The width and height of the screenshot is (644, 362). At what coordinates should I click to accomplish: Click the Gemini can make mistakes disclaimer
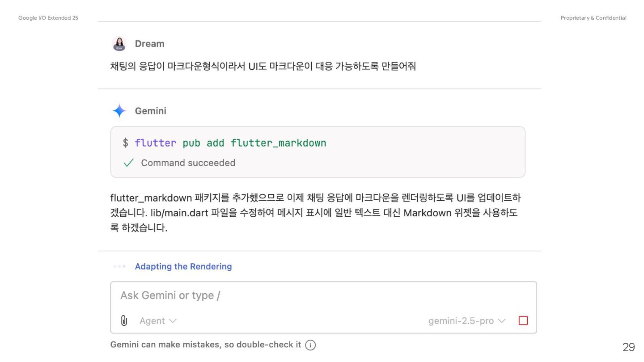coord(206,345)
